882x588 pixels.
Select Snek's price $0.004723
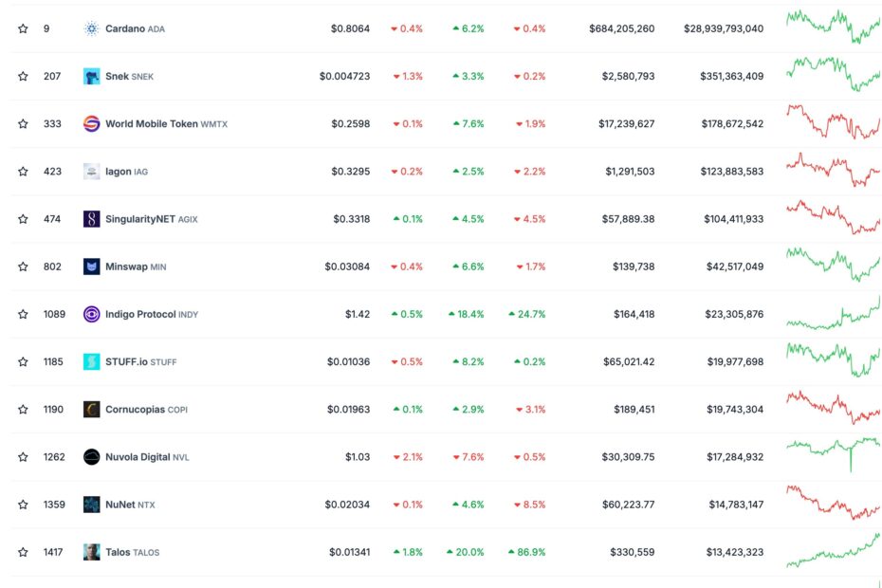(345, 76)
